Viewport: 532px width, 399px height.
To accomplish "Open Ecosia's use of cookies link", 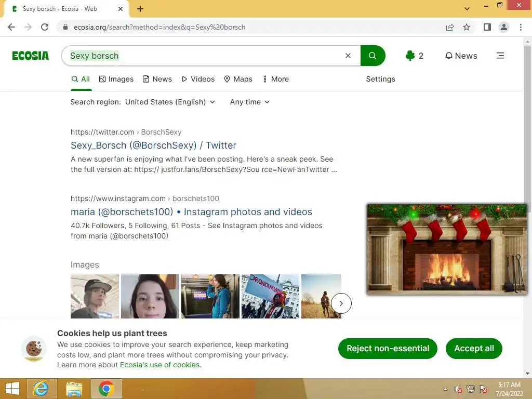I will pyautogui.click(x=161, y=365).
